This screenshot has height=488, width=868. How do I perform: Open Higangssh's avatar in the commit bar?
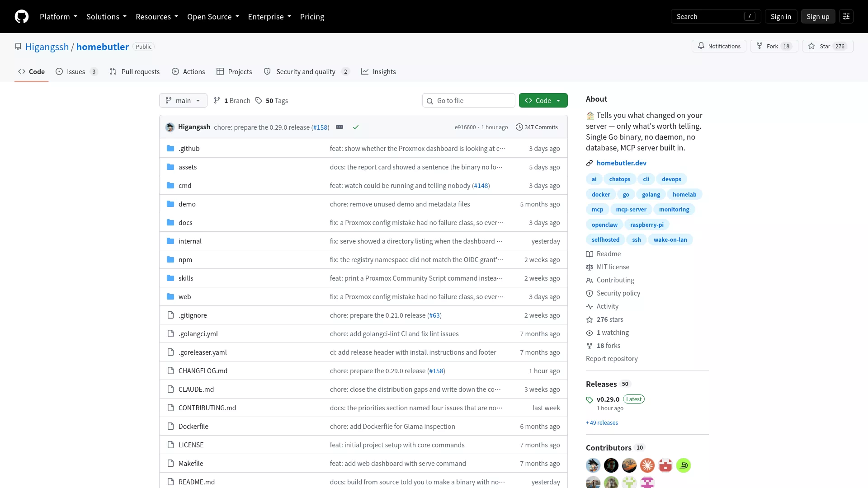coord(170,127)
